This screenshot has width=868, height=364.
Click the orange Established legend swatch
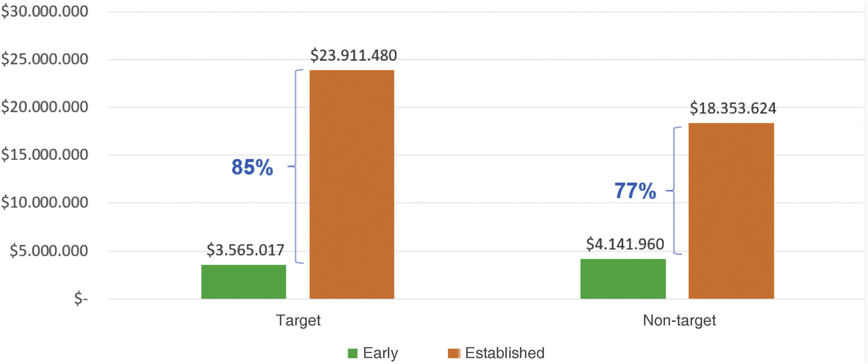[x=454, y=353]
